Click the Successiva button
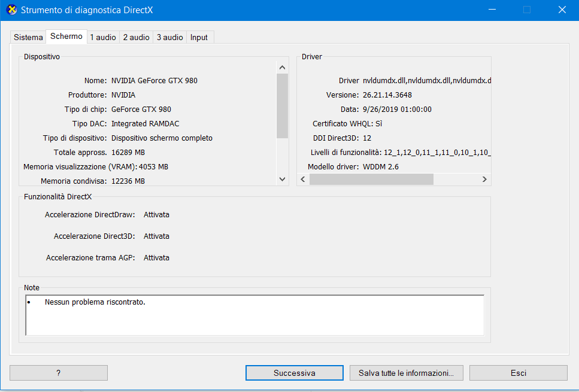 click(294, 373)
